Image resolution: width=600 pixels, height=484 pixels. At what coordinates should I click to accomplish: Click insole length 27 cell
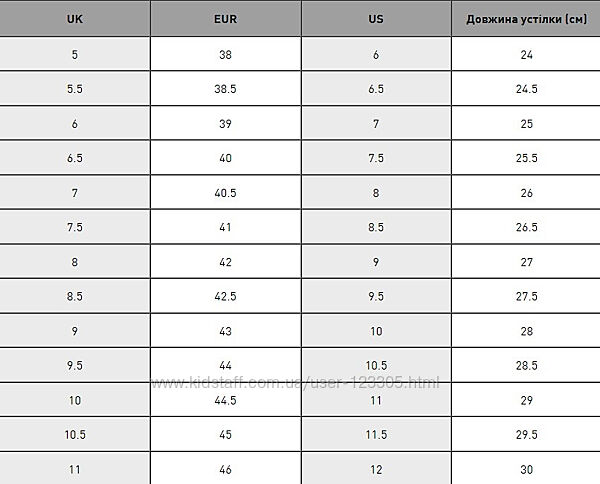pyautogui.click(x=526, y=261)
